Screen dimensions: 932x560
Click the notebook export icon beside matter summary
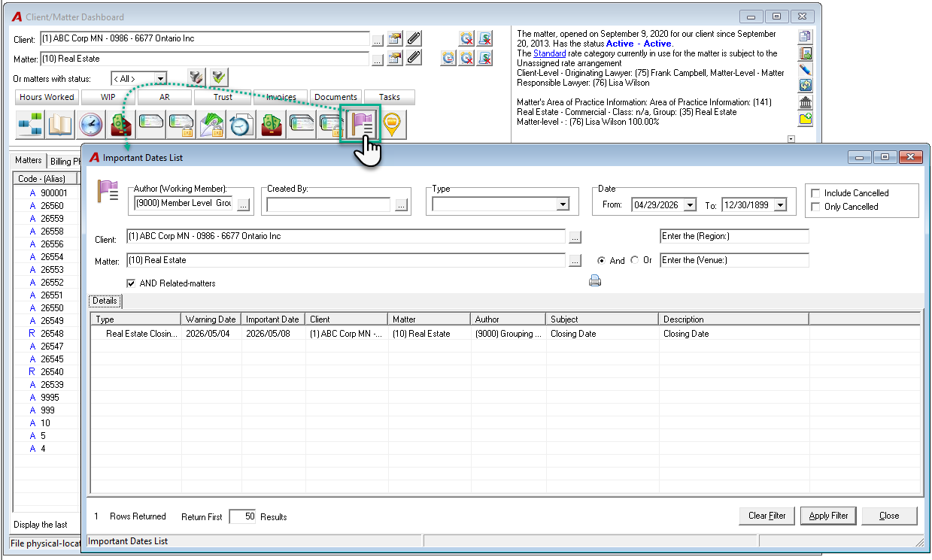pos(806,53)
